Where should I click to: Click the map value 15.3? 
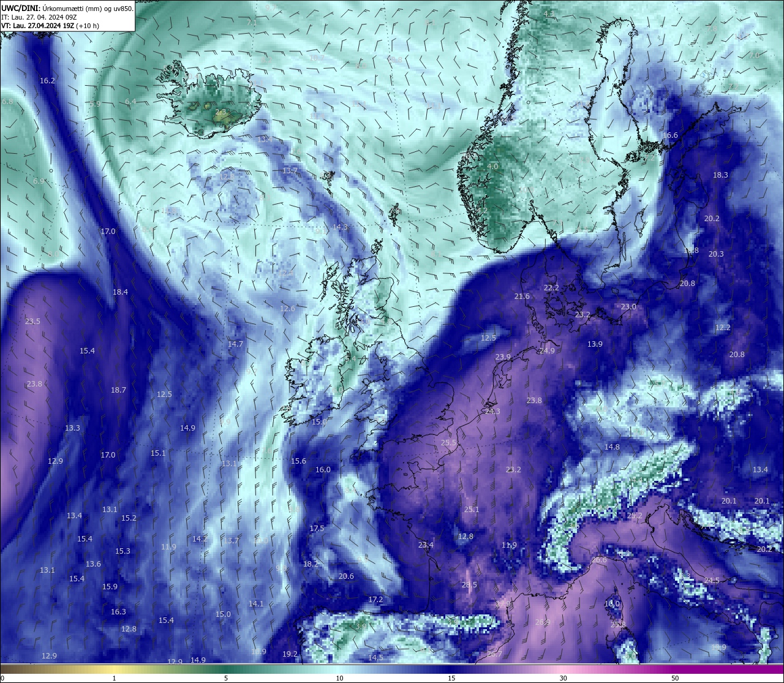click(123, 551)
